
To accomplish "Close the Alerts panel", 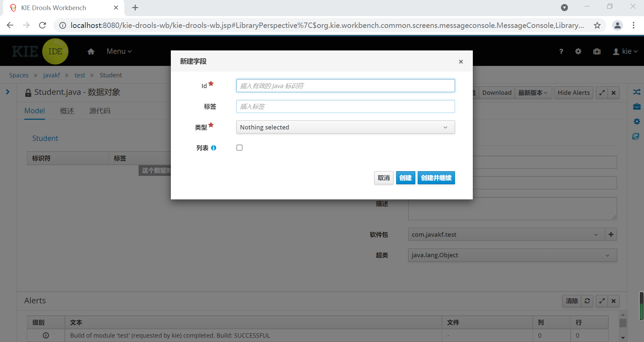I will (x=613, y=301).
